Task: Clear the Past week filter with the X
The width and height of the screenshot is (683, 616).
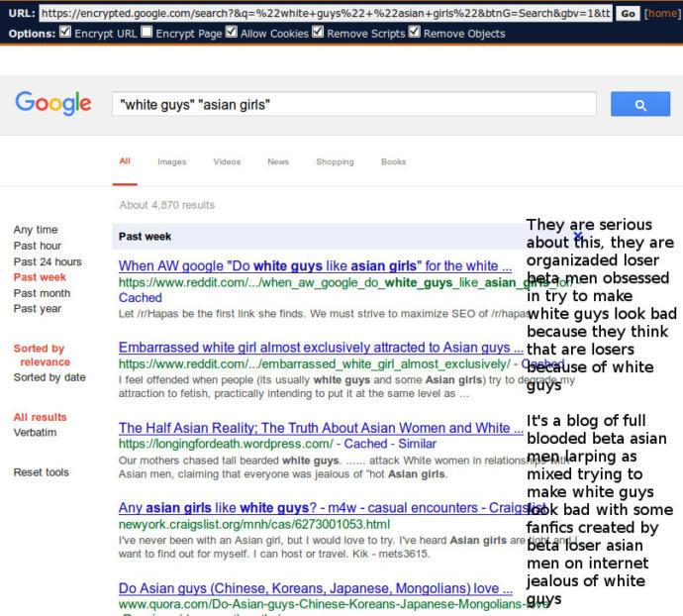Action: (578, 236)
